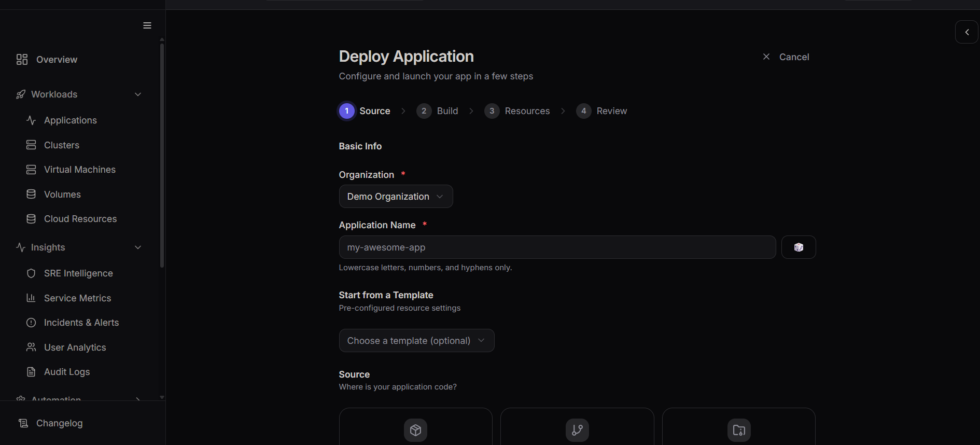Collapse the right panel chevron button
Screen dimensions: 980x445
967,32
